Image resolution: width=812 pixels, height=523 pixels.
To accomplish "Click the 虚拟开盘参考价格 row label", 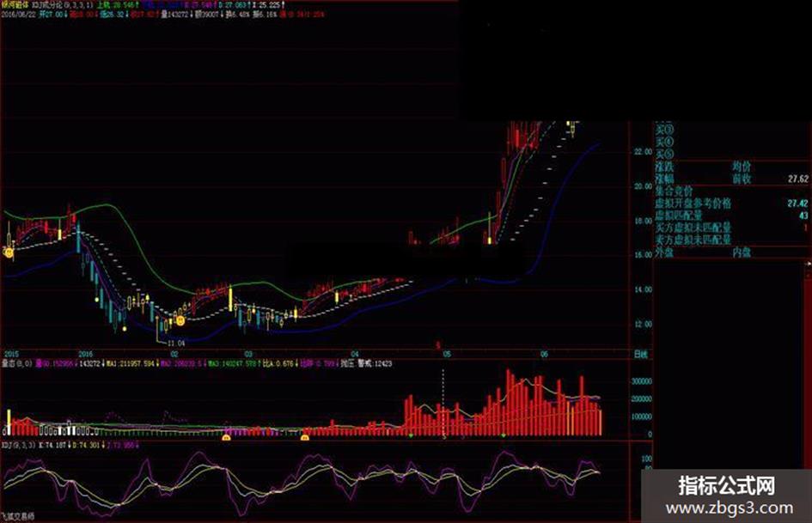I will [693, 203].
